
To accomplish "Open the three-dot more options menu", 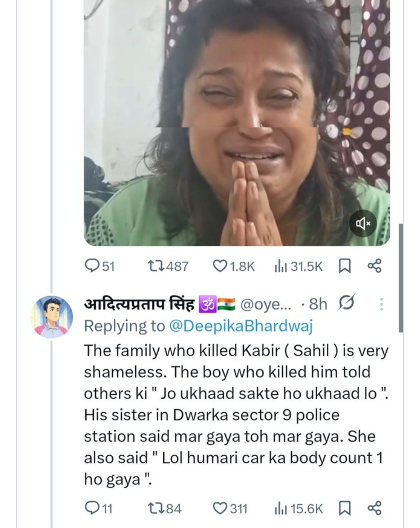I will tap(381, 304).
